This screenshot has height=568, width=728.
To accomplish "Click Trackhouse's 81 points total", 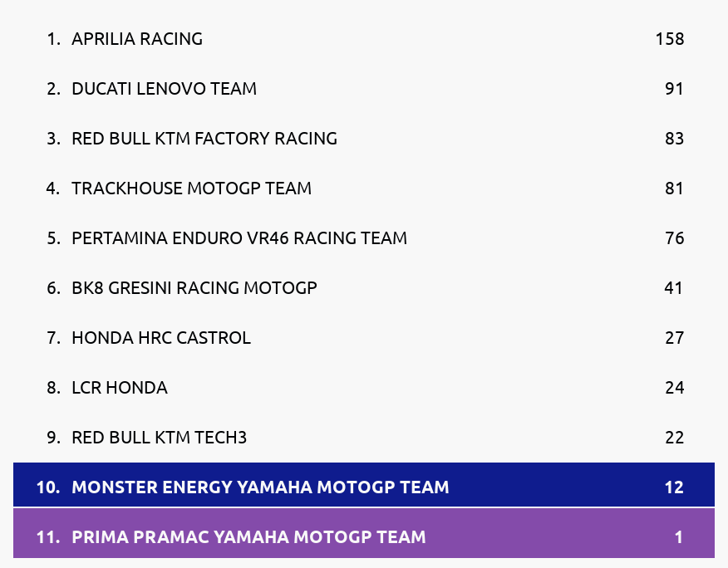I will tap(674, 189).
